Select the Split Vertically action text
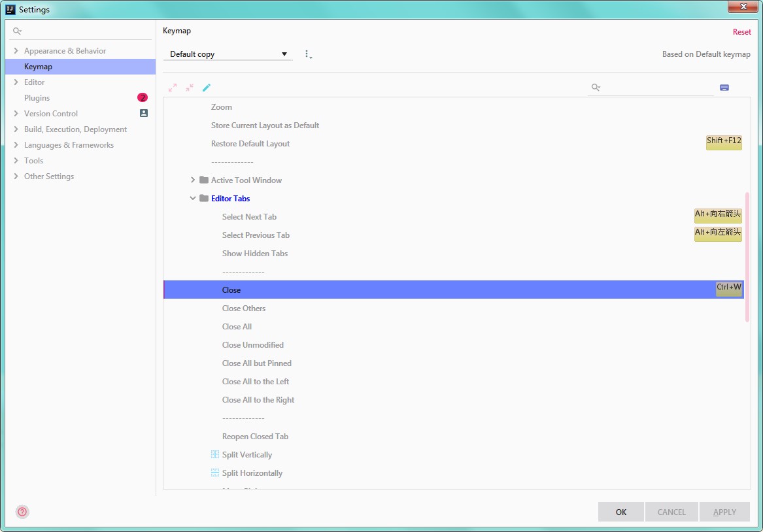Viewport: 763px width, 532px height. click(246, 455)
